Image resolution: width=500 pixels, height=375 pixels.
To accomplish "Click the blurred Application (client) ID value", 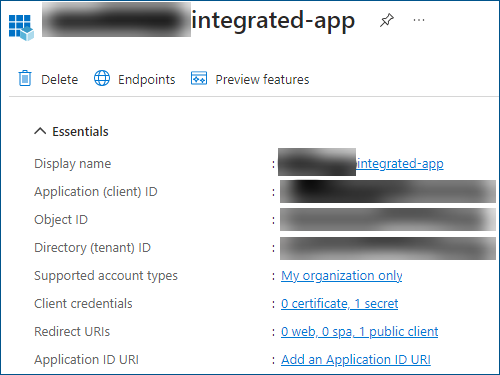I will click(x=388, y=192).
